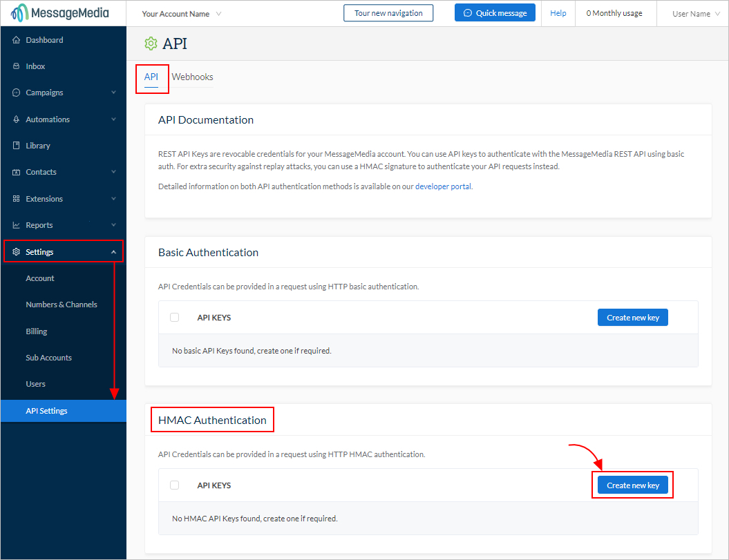
Task: Click the HMAC Authentication heading
Action: pyautogui.click(x=212, y=420)
